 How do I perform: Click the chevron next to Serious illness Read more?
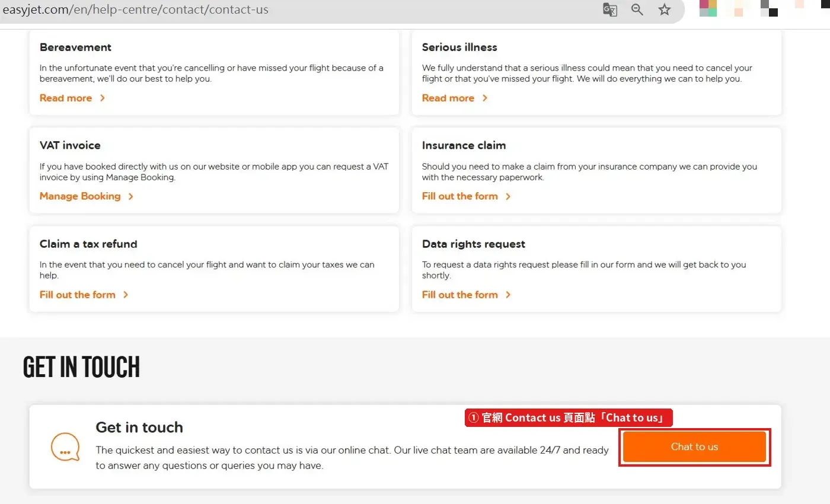[485, 98]
